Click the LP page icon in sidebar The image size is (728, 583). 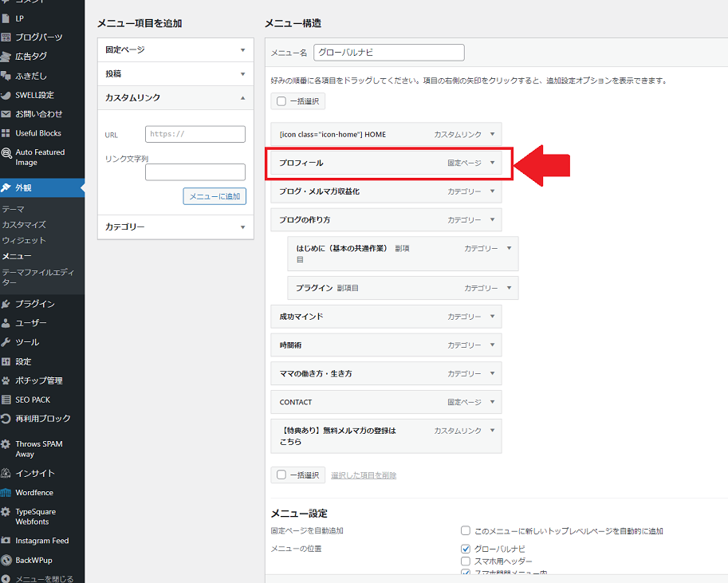[6, 18]
